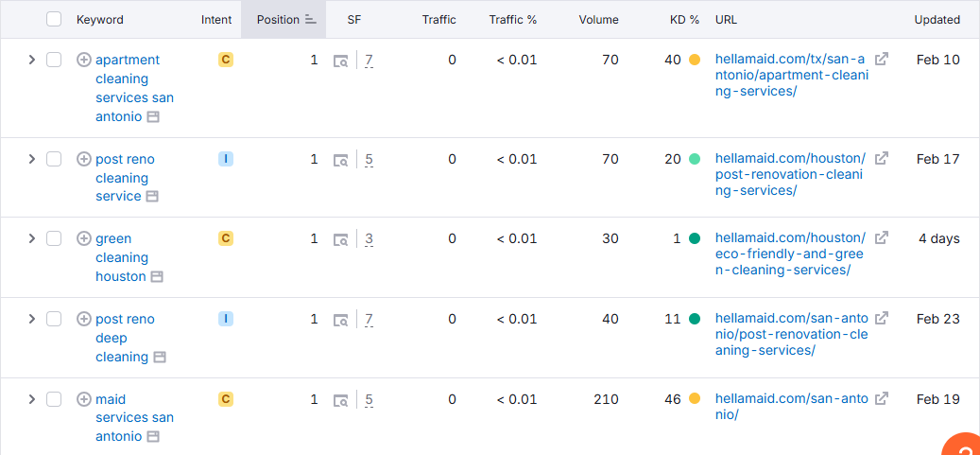The image size is (980, 455).
Task: Open keyword 'green cleaning houston'
Action: coord(122,257)
